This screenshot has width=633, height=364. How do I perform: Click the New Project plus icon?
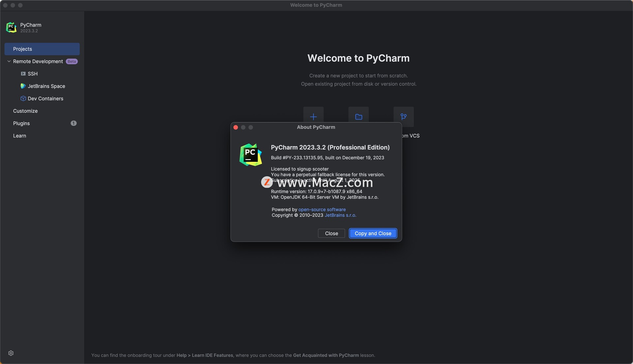[x=314, y=117]
